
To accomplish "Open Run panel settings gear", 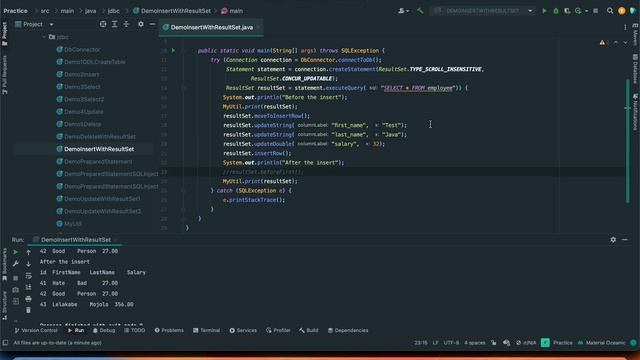I will 613,240.
